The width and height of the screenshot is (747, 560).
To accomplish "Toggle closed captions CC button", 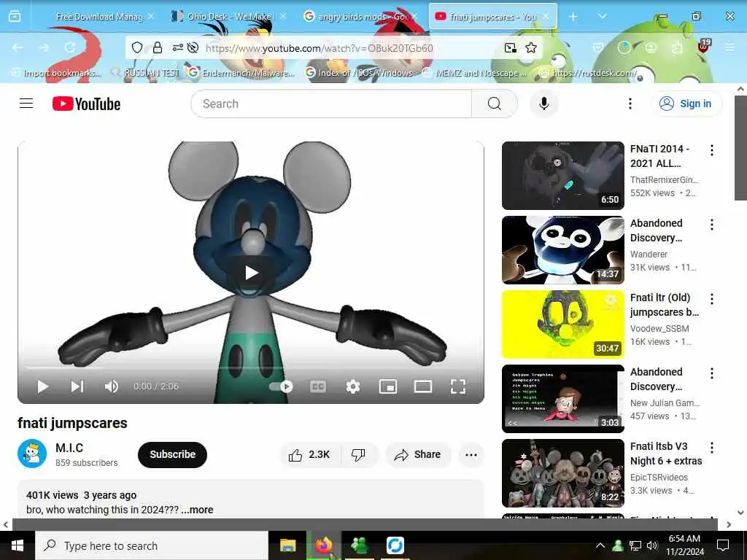I will pyautogui.click(x=318, y=386).
